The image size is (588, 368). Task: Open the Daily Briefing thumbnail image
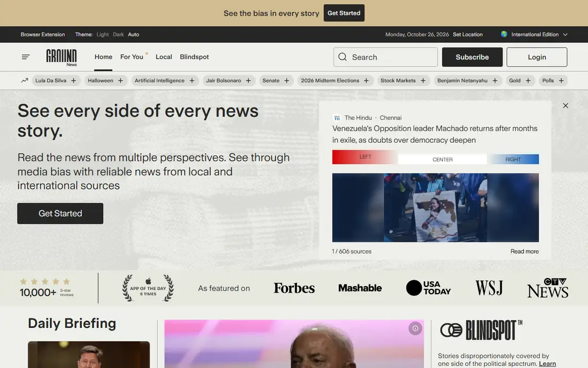click(89, 355)
